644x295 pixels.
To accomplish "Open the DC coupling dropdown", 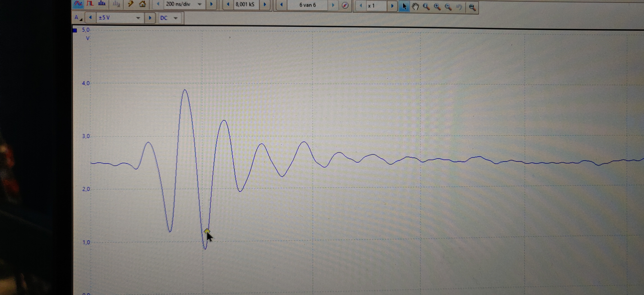I will click(176, 18).
